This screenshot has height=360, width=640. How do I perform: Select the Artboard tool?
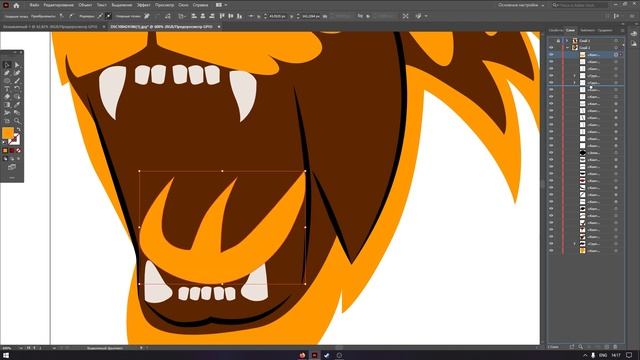tap(7, 121)
